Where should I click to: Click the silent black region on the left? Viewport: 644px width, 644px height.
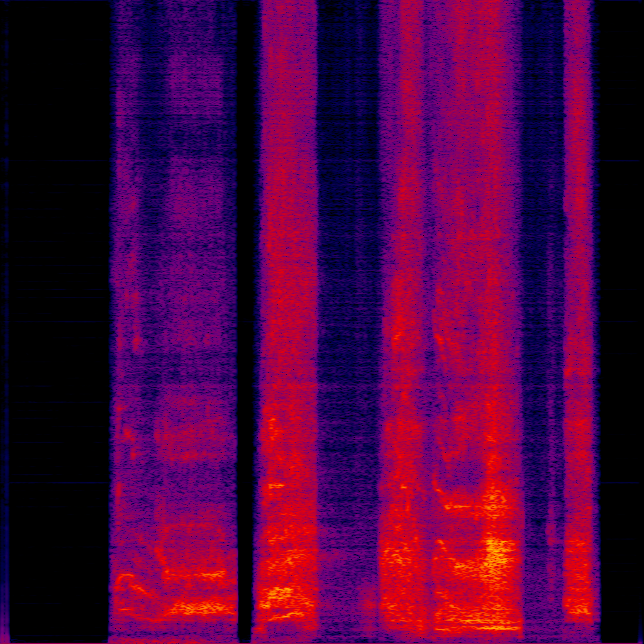coord(57,314)
